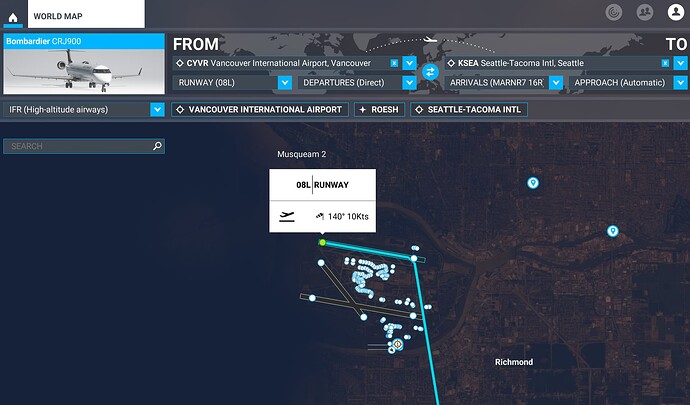
Task: Expand the arrival airport dropdown
Action: click(681, 63)
